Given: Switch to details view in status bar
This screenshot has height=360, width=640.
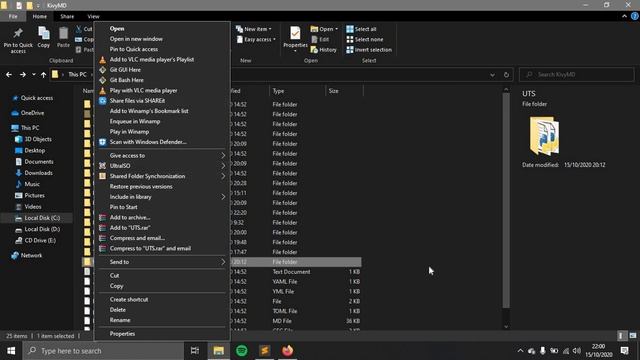Looking at the screenshot, I should point(621,336).
